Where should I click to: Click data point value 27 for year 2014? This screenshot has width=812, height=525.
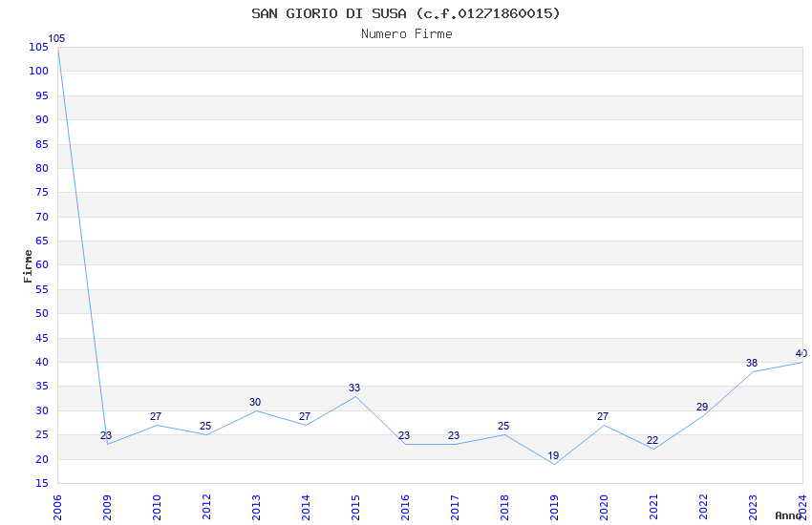305,416
